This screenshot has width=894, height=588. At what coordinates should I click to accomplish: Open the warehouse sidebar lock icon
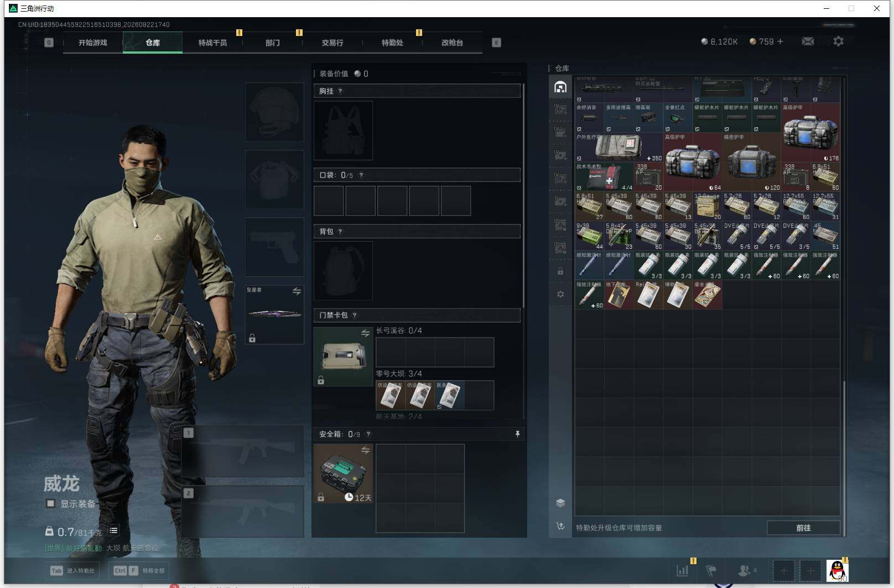tap(560, 271)
